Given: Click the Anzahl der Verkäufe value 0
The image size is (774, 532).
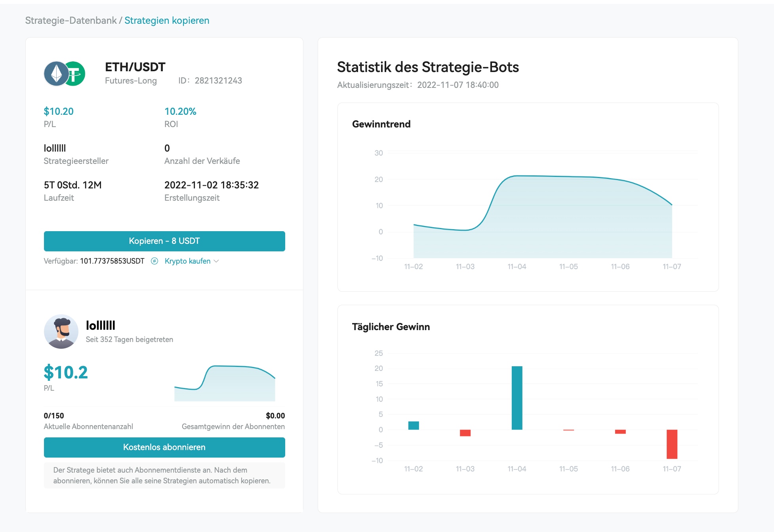Looking at the screenshot, I should [167, 148].
